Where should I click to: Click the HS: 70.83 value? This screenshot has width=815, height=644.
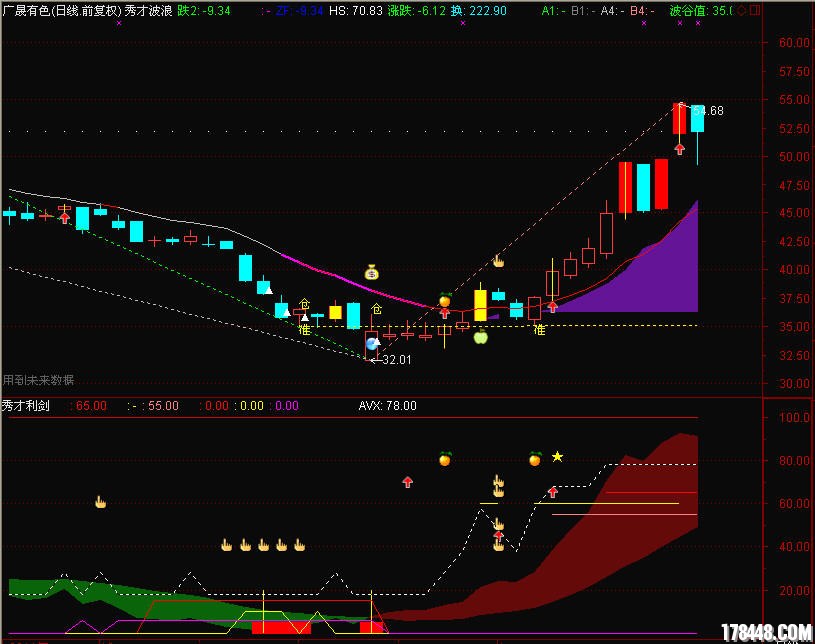point(356,10)
